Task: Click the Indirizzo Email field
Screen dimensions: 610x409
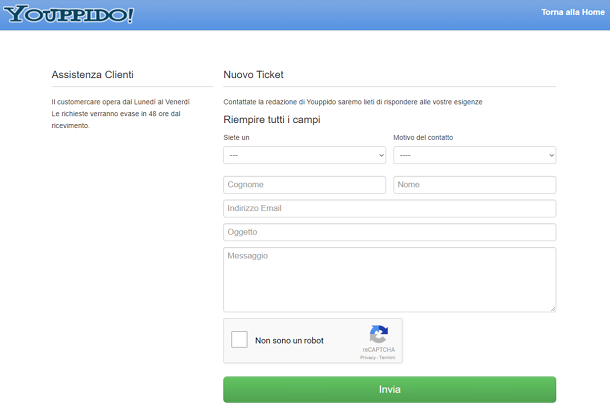Action: click(x=389, y=209)
